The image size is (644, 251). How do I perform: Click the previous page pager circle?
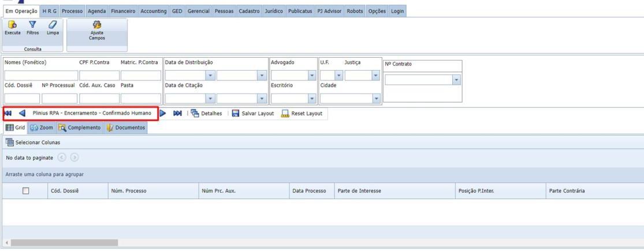coord(62,157)
